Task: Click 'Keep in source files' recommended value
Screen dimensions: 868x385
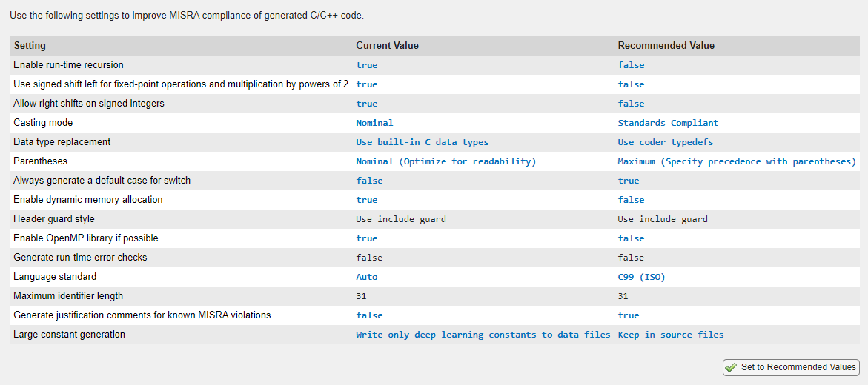Action: (x=670, y=335)
